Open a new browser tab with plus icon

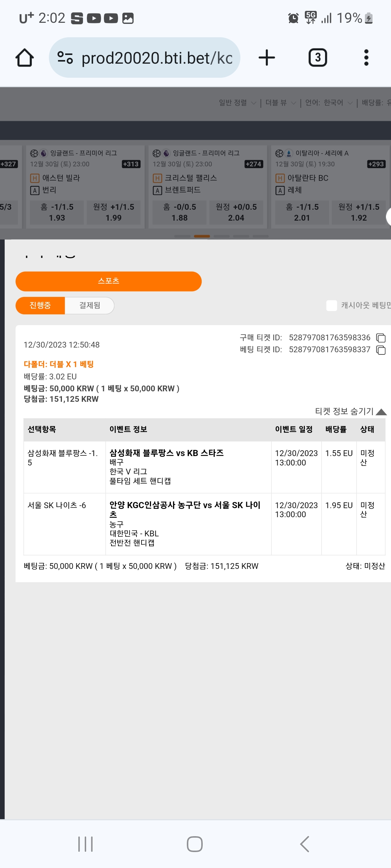pos(267,58)
